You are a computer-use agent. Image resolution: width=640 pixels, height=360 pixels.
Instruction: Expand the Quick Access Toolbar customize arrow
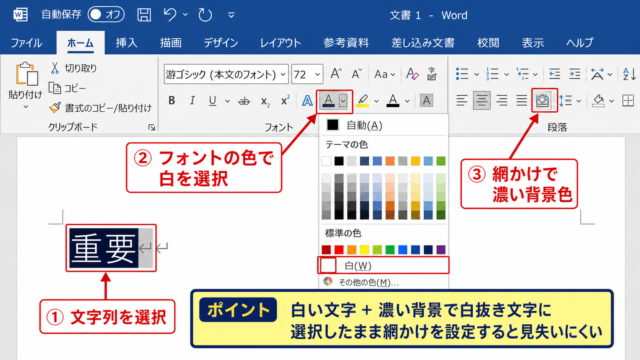click(231, 15)
